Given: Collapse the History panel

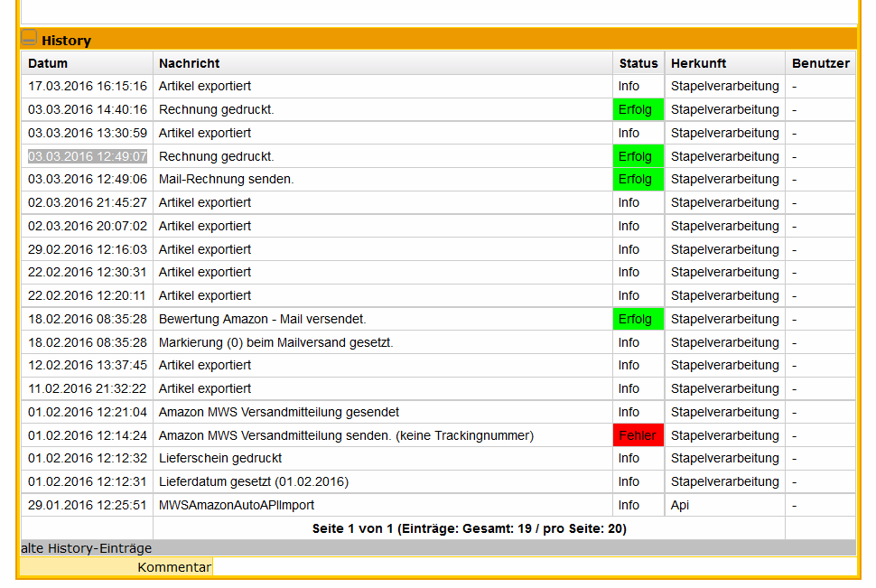Looking at the screenshot, I should click(30, 39).
